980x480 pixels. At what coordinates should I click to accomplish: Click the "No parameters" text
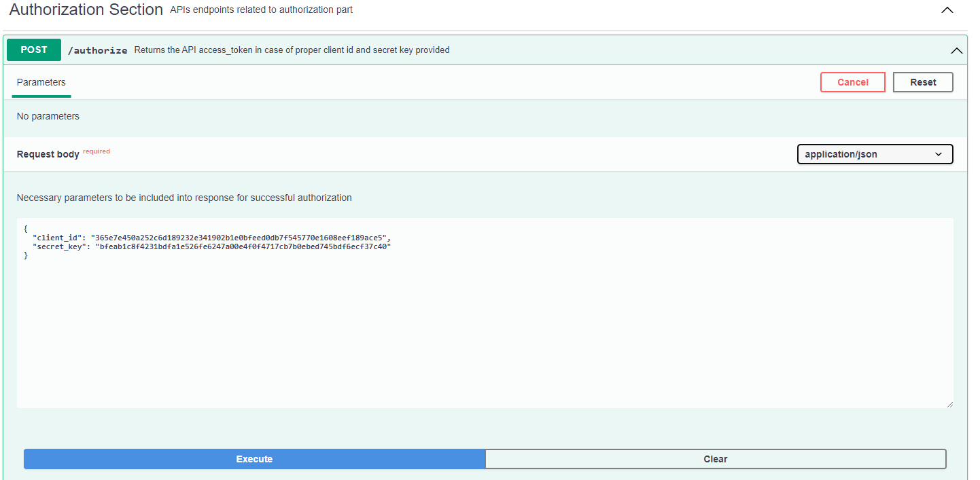[48, 116]
